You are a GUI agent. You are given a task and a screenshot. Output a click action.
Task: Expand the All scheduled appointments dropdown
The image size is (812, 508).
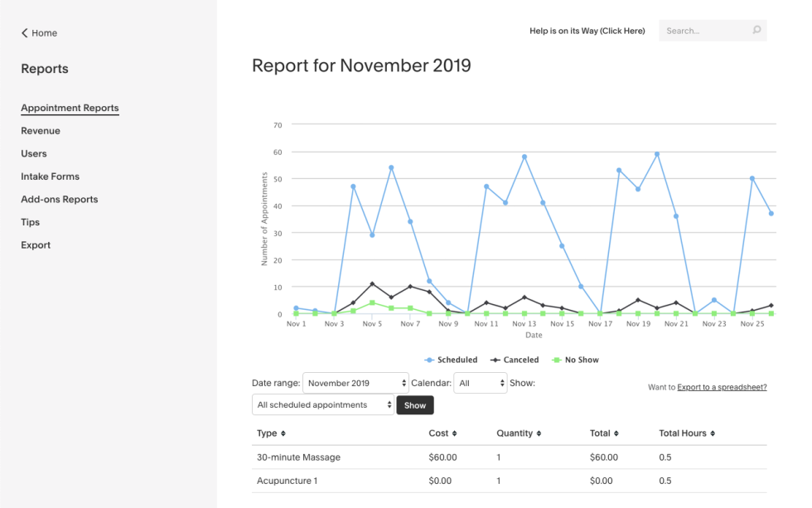(x=323, y=404)
